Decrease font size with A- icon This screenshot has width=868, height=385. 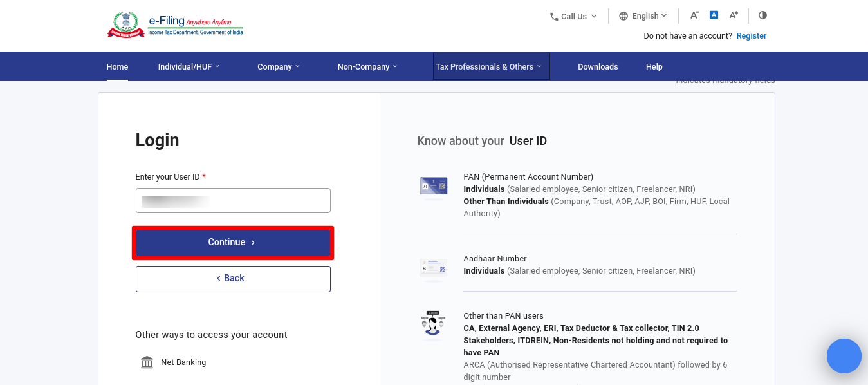(x=694, y=15)
